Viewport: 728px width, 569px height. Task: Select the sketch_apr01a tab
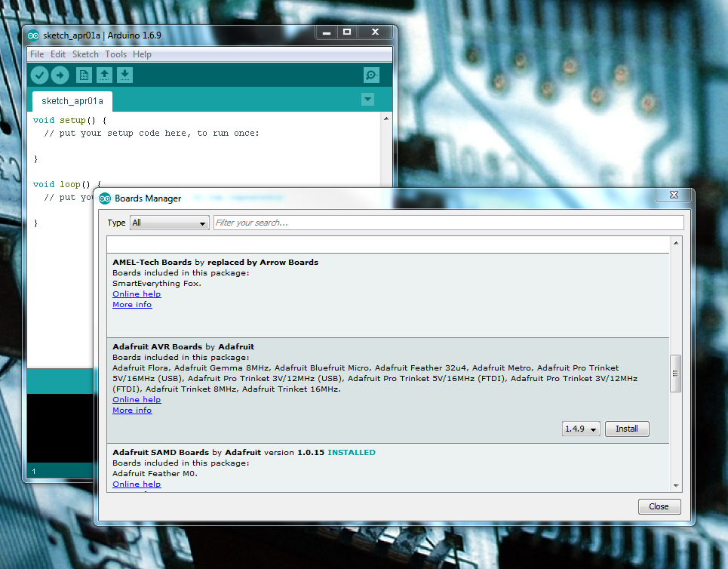click(72, 101)
